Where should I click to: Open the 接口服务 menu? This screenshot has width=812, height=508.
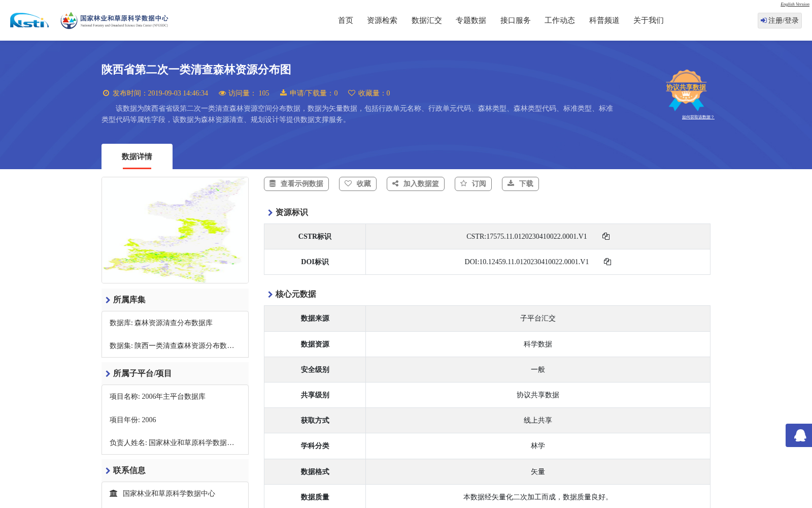pyautogui.click(x=516, y=20)
